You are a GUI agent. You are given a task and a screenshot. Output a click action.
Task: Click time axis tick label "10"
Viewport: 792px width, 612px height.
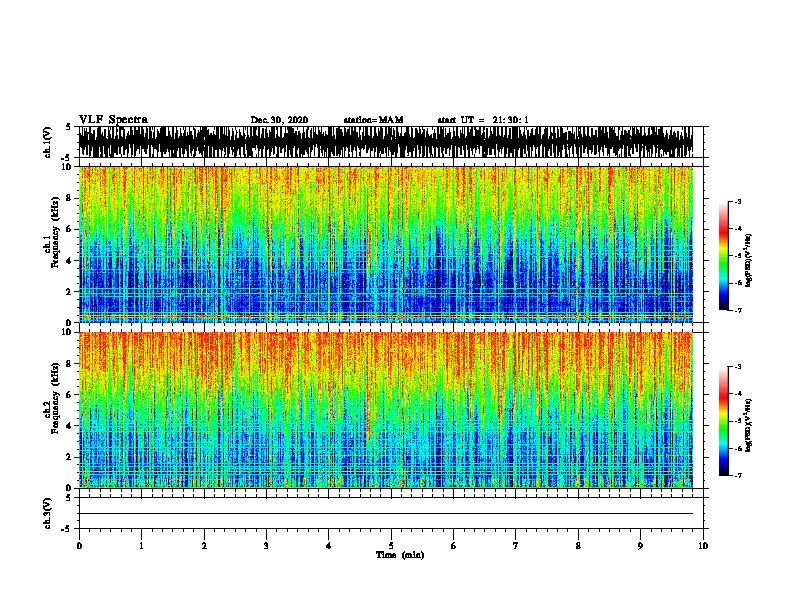(703, 546)
